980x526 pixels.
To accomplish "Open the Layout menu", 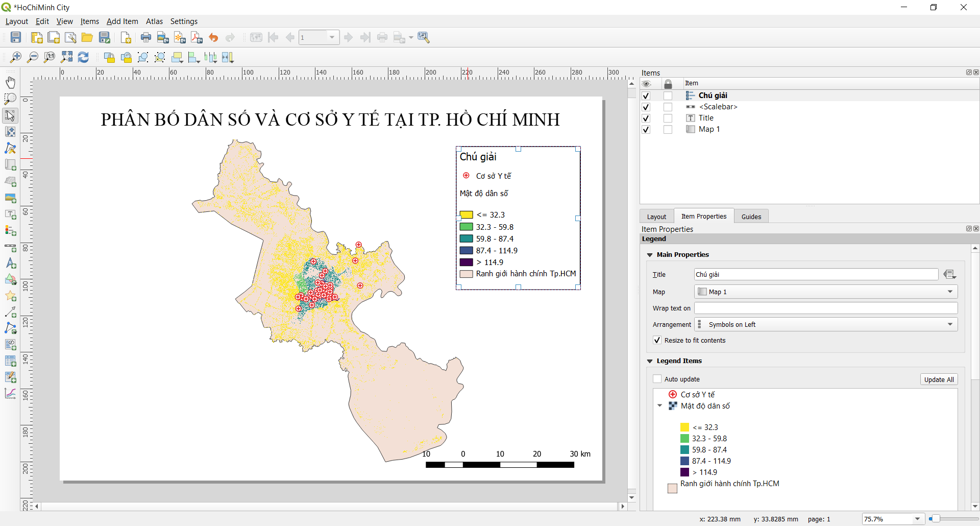I will click(x=17, y=21).
